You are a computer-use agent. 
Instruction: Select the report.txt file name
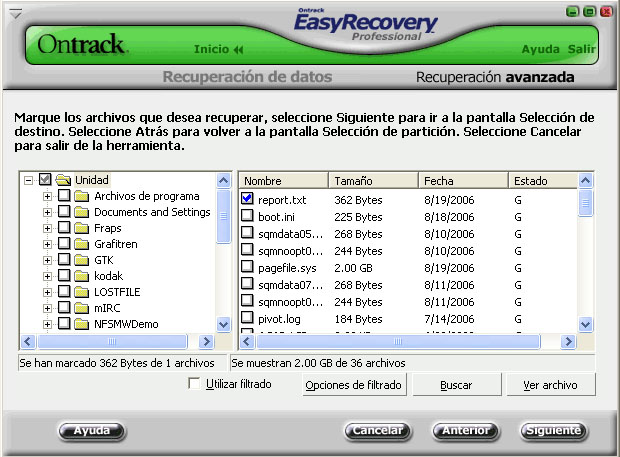click(282, 200)
